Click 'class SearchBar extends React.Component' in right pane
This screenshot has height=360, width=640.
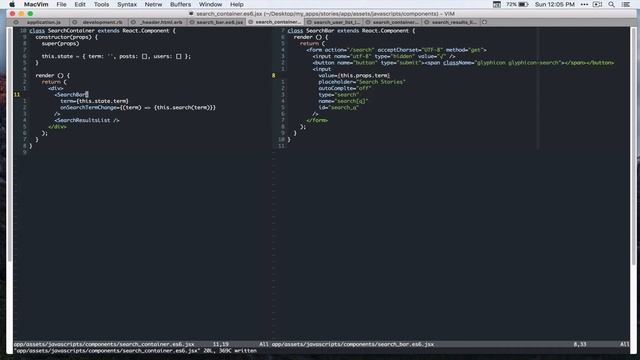351,31
